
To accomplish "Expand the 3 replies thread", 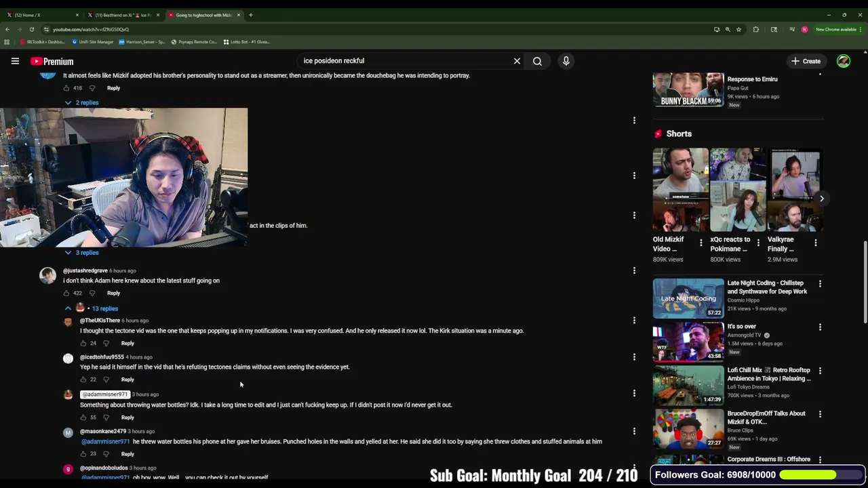I will tap(81, 253).
